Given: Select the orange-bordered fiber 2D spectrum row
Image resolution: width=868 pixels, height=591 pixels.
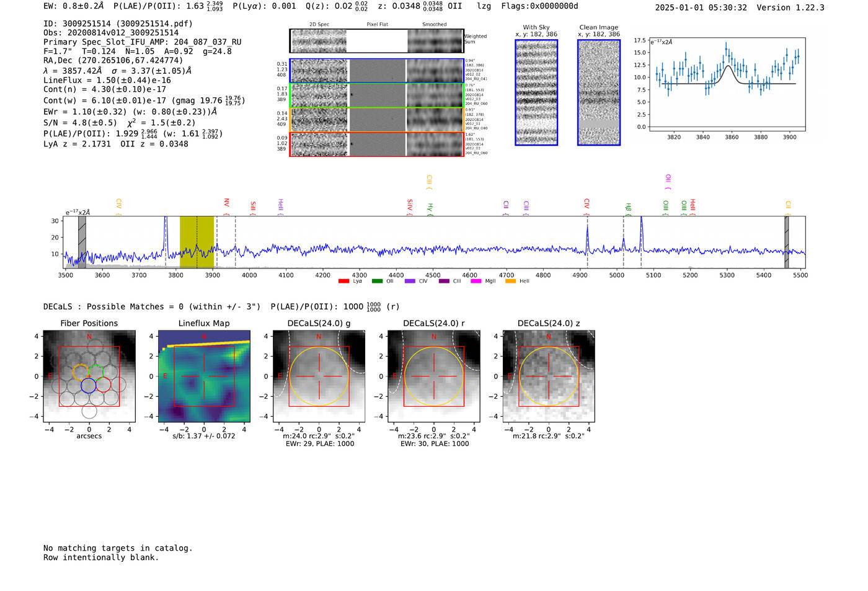Looking at the screenshot, I should point(377,120).
